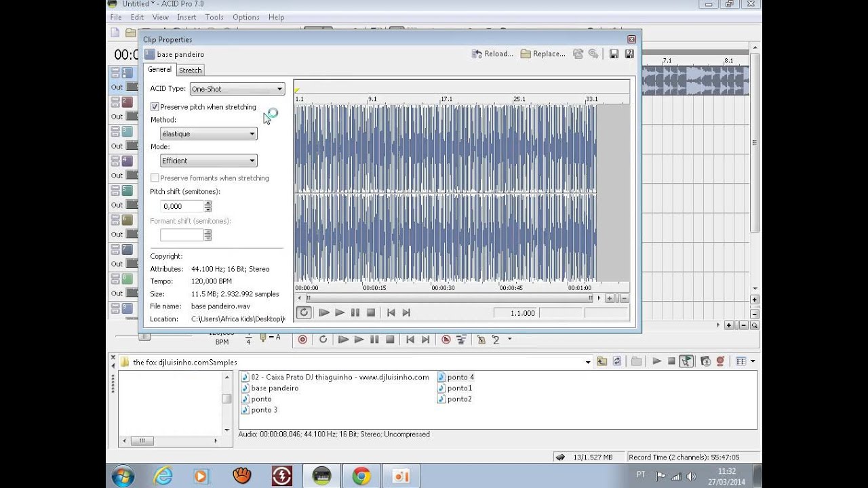Screen dimensions: 868x488
Task: Click the 1.1.000 position field
Action: pyautogui.click(x=515, y=313)
